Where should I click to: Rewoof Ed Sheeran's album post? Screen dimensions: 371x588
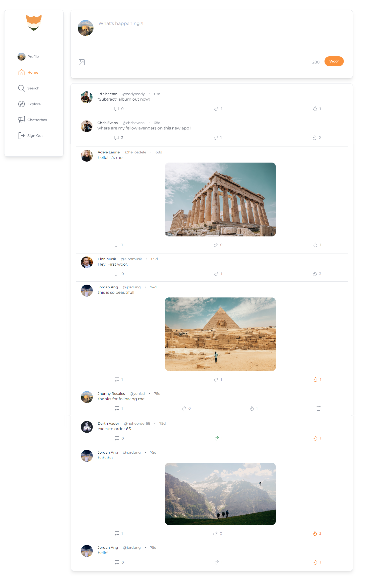(x=216, y=109)
